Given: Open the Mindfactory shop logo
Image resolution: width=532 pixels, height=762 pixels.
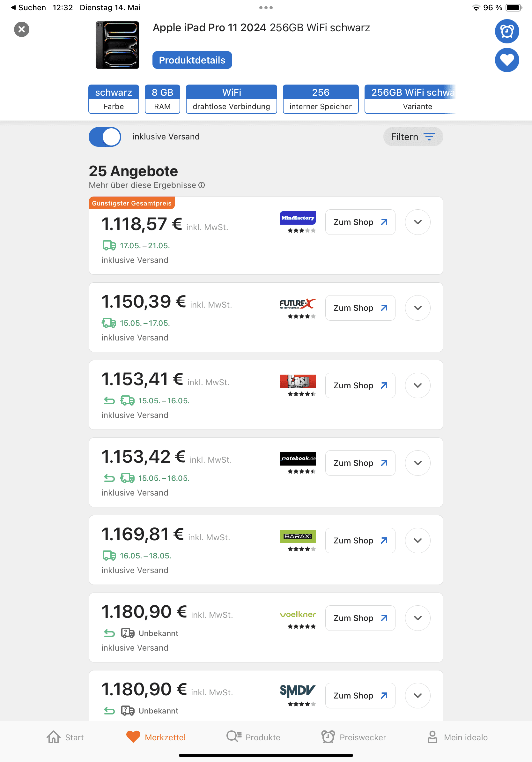Looking at the screenshot, I should [298, 218].
